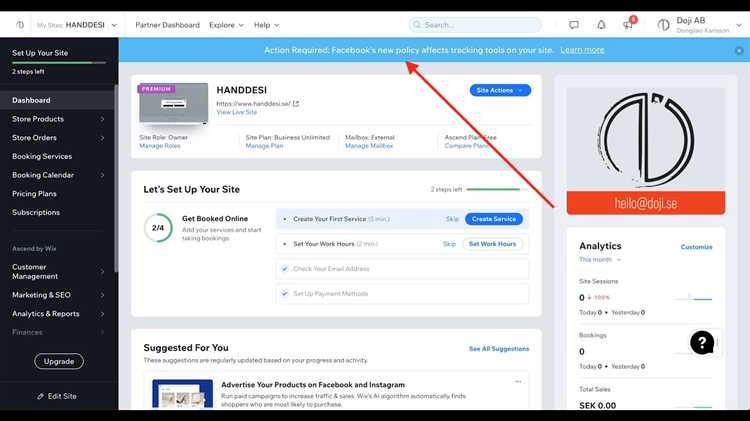The height and width of the screenshot is (421, 750).
Task: Click the sidebar setup progress bar
Action: pyautogui.click(x=59, y=63)
